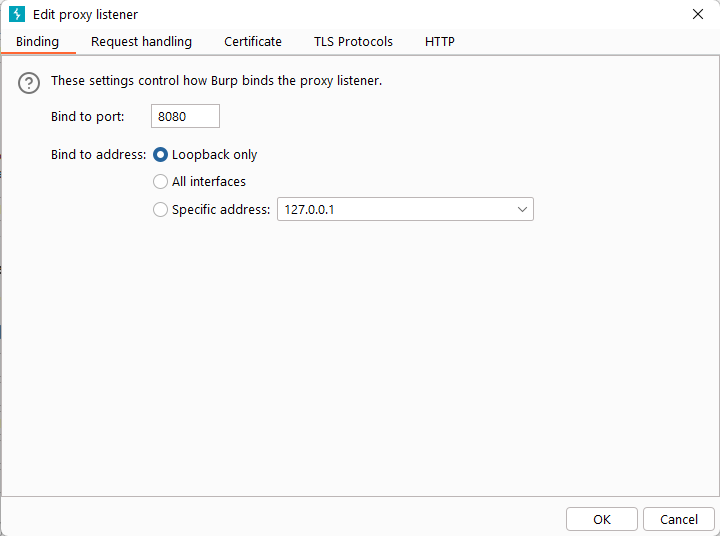
Task: Click the 'Bind to port:' label
Action: pos(87,117)
